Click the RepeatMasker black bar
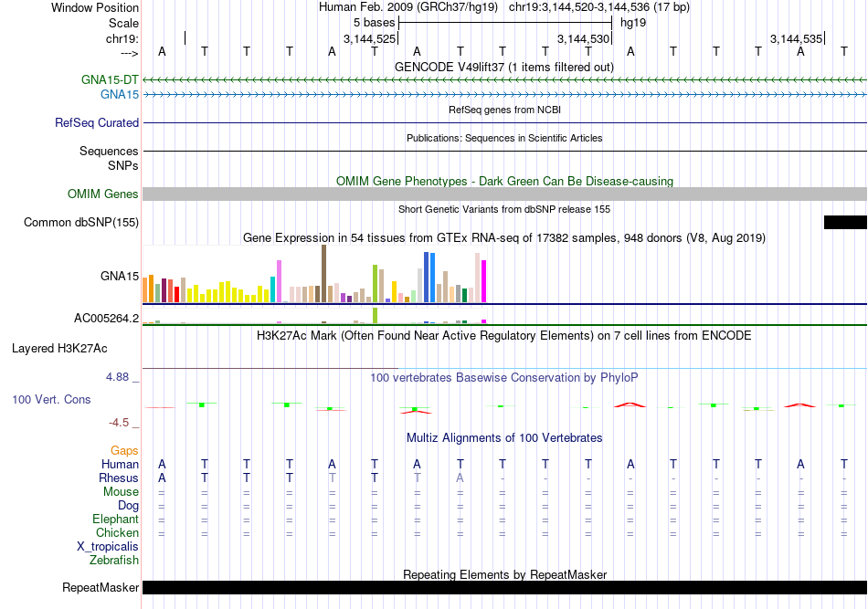 [x=505, y=587]
